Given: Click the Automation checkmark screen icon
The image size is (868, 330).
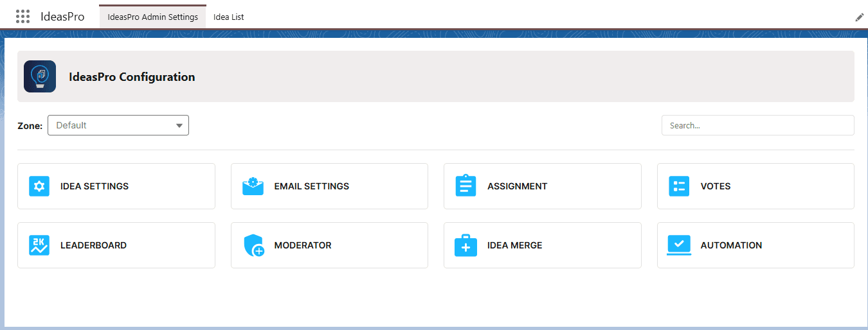Looking at the screenshot, I should pos(679,245).
